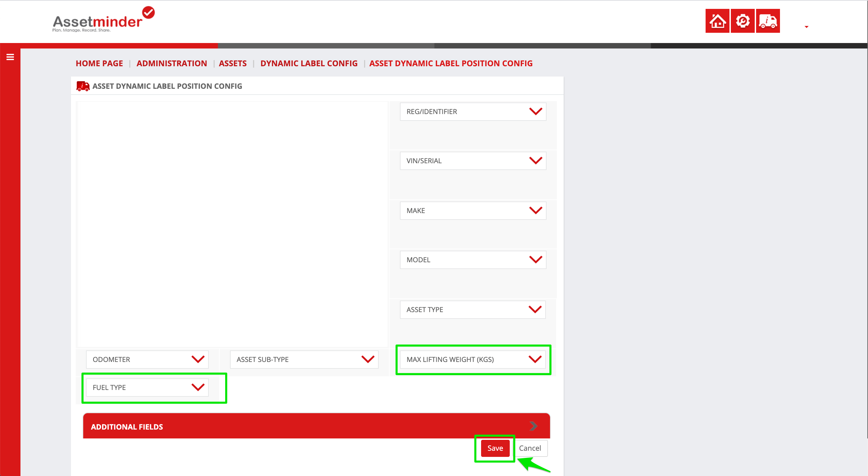Click the Cancel button
Screen dimensions: 868x476
click(x=530, y=448)
